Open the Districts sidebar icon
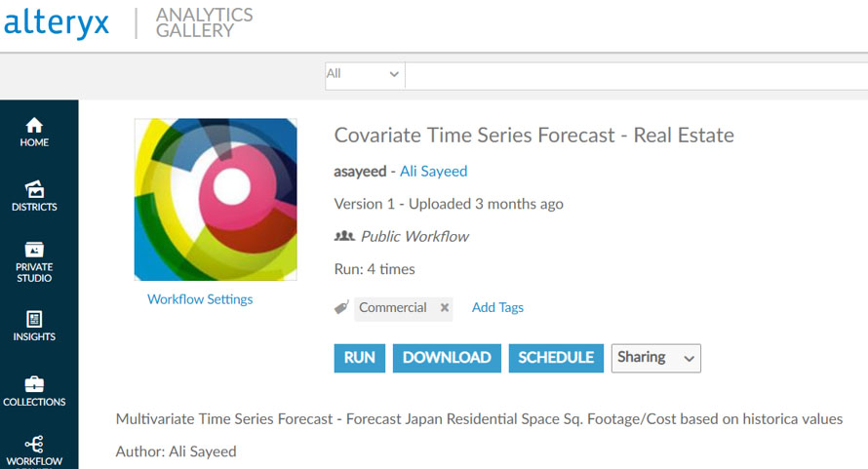 click(34, 189)
